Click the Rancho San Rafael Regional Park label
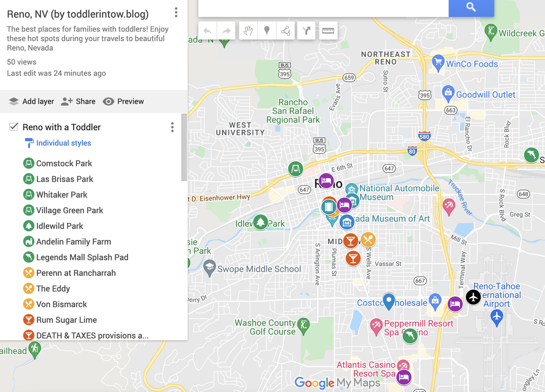Viewport: 545px width, 392px height. [x=293, y=111]
